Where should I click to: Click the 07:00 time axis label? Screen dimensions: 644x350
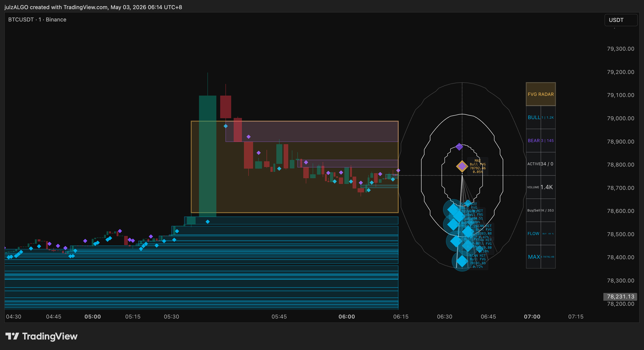[x=532, y=317]
